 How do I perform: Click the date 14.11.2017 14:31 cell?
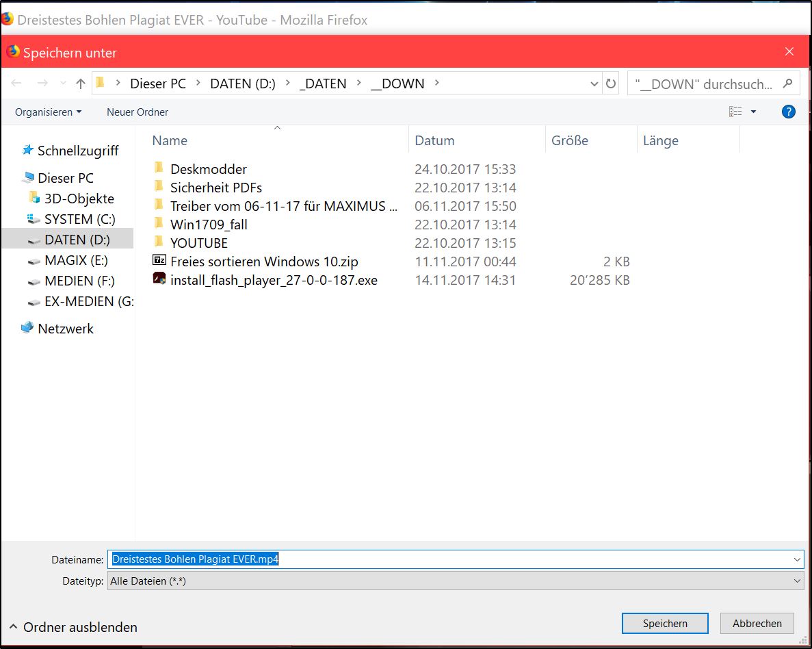coord(465,281)
